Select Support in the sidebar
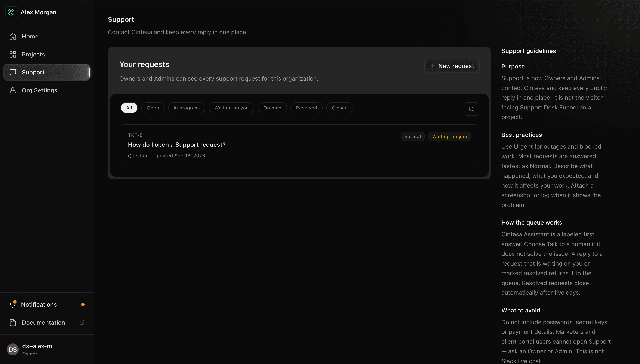 [47, 73]
